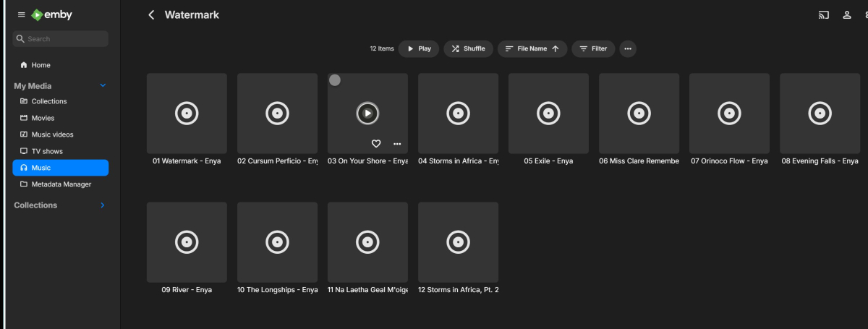The width and height of the screenshot is (868, 329).
Task: Click the Shuffle button
Action: [469, 48]
